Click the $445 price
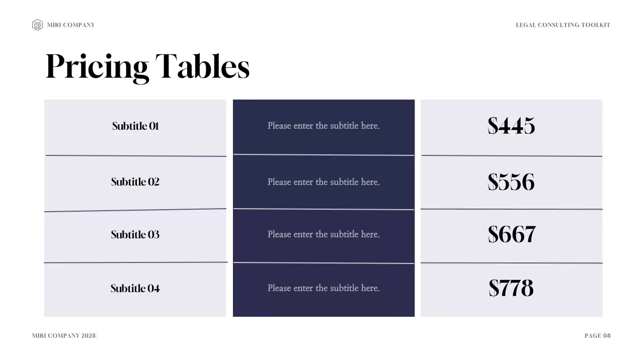The width and height of the screenshot is (644, 362). [511, 126]
